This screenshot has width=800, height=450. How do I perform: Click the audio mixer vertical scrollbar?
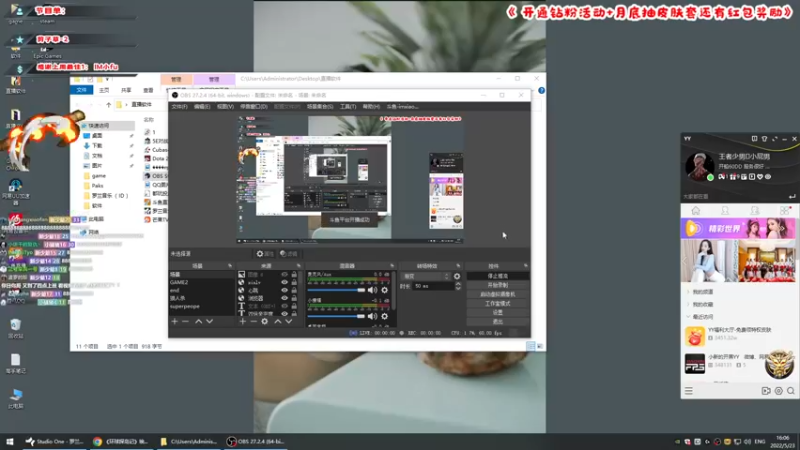pyautogui.click(x=394, y=292)
